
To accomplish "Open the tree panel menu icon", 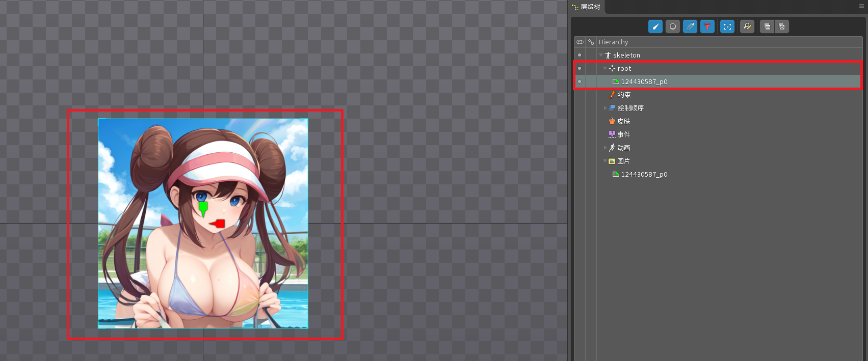I will point(861,6).
